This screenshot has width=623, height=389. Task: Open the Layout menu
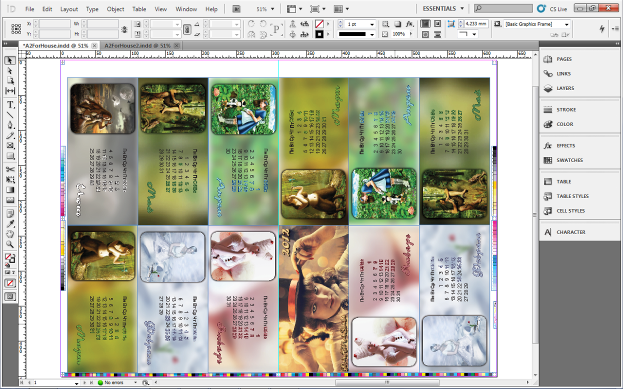click(69, 9)
